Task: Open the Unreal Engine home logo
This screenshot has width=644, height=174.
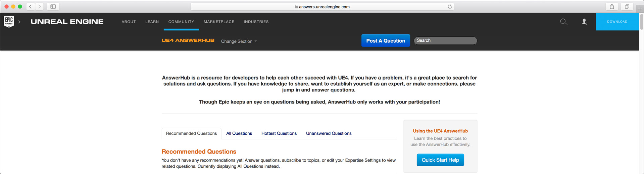Action: (x=67, y=21)
